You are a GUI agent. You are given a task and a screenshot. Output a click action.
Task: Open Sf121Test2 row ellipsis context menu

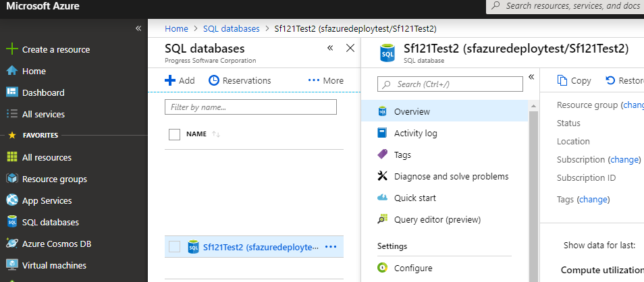[330, 247]
